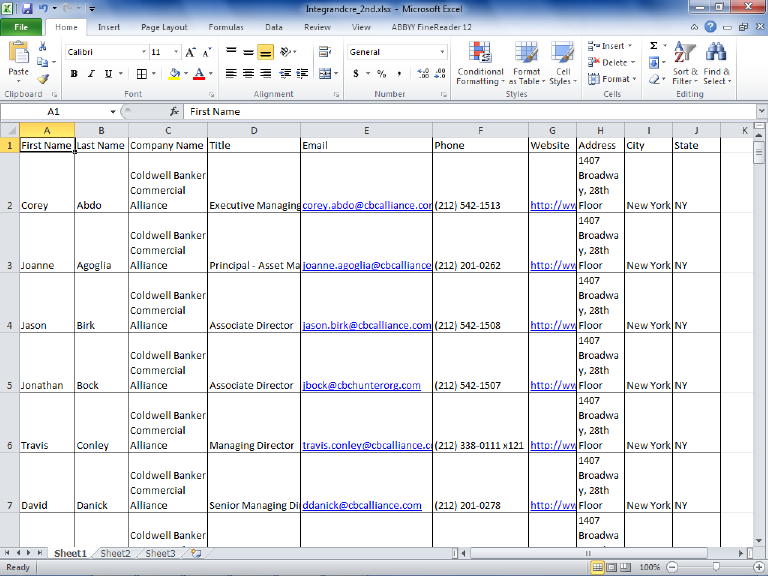Image resolution: width=768 pixels, height=576 pixels.
Task: Center text horizontally
Action: pyautogui.click(x=248, y=74)
